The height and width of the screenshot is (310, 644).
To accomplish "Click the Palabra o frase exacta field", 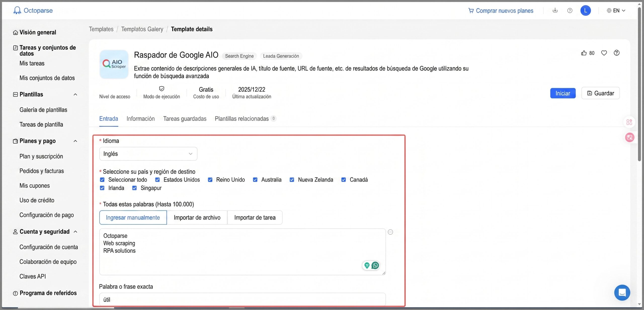I will (242, 299).
